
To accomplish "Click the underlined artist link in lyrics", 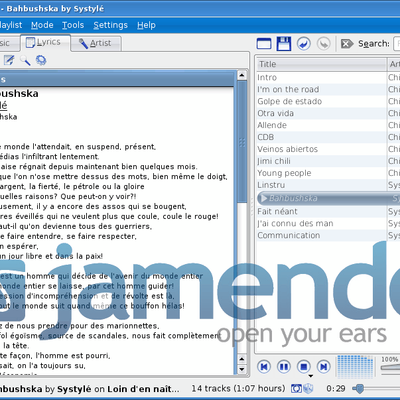I will [3, 106].
